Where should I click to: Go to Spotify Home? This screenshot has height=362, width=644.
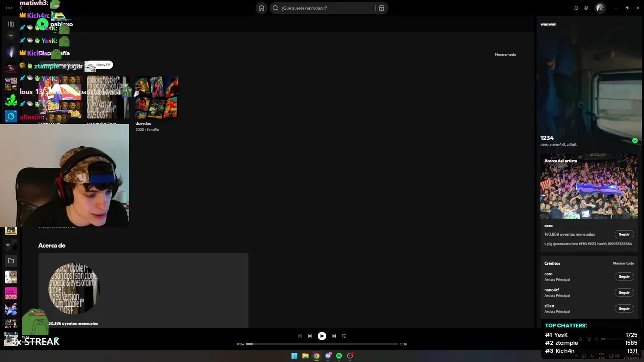pos(261,8)
